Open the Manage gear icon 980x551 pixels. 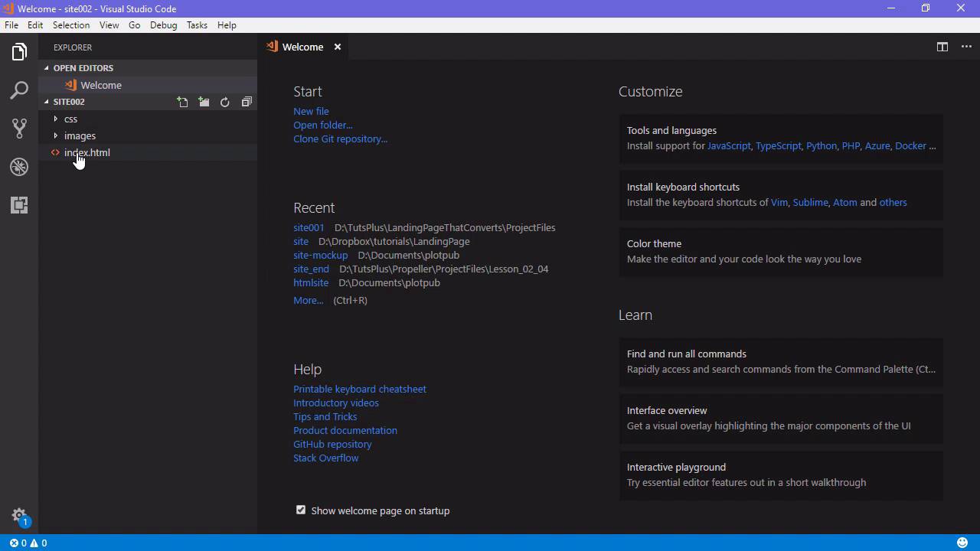click(19, 515)
